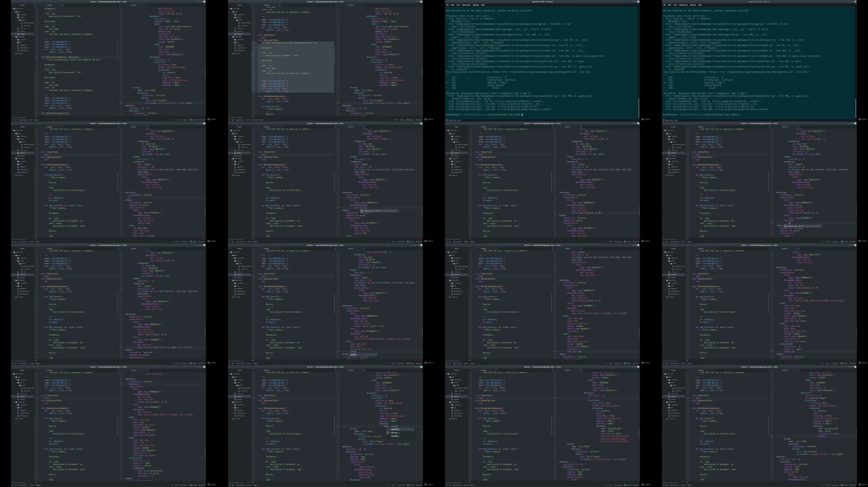Open the Bookmarks menu in Konsole
This screenshot has width=868, height=487.
point(467,5)
